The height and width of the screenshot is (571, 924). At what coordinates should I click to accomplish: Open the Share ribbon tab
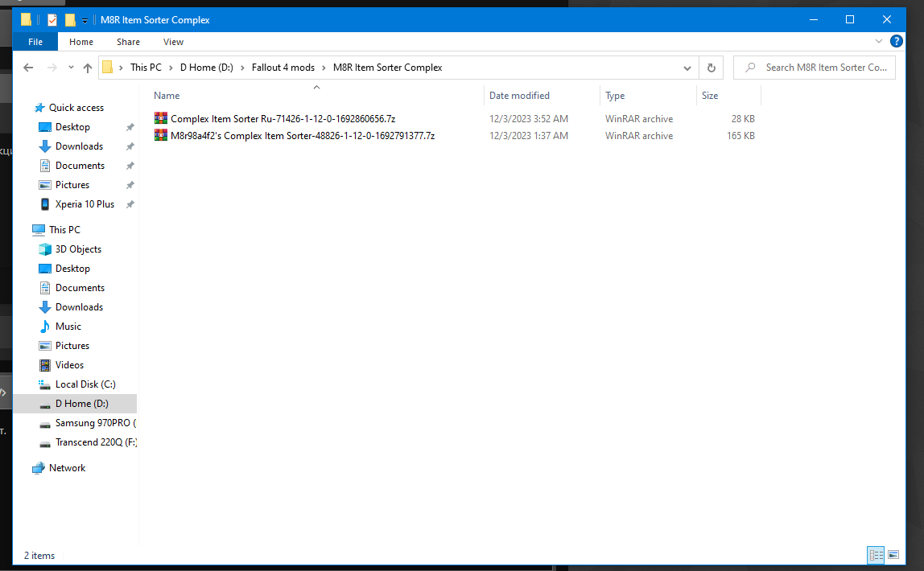click(x=128, y=42)
